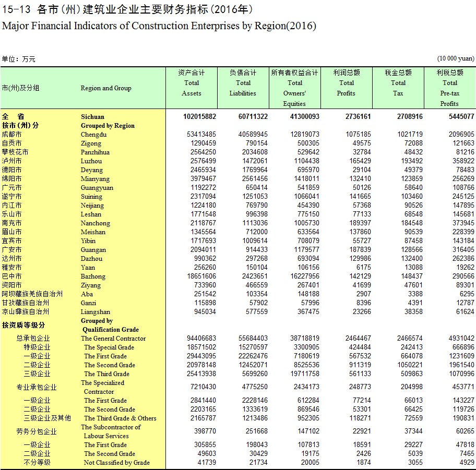Click the Total Liabilities column header

[x=243, y=88]
